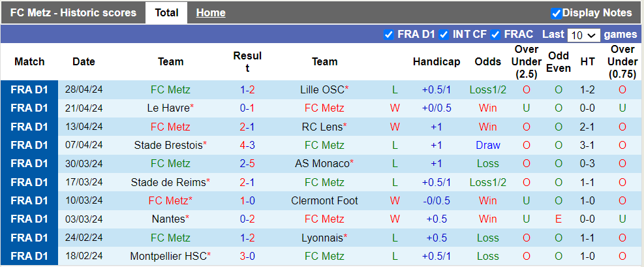Open RC Lens team page

pyautogui.click(x=322, y=127)
